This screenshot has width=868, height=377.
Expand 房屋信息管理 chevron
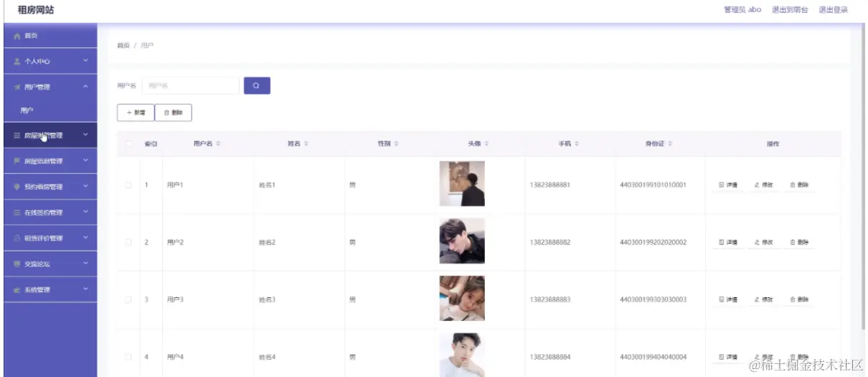[x=85, y=161]
